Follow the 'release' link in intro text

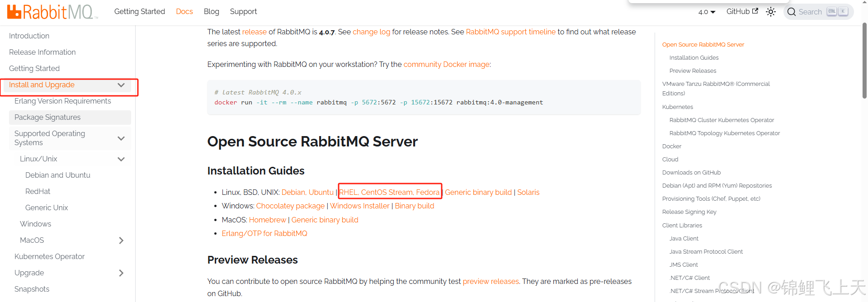[x=255, y=32]
